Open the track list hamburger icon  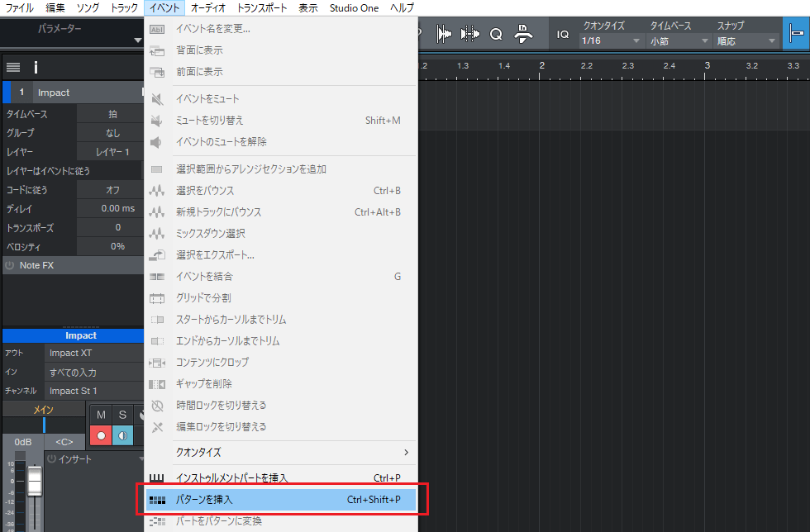pyautogui.click(x=13, y=67)
